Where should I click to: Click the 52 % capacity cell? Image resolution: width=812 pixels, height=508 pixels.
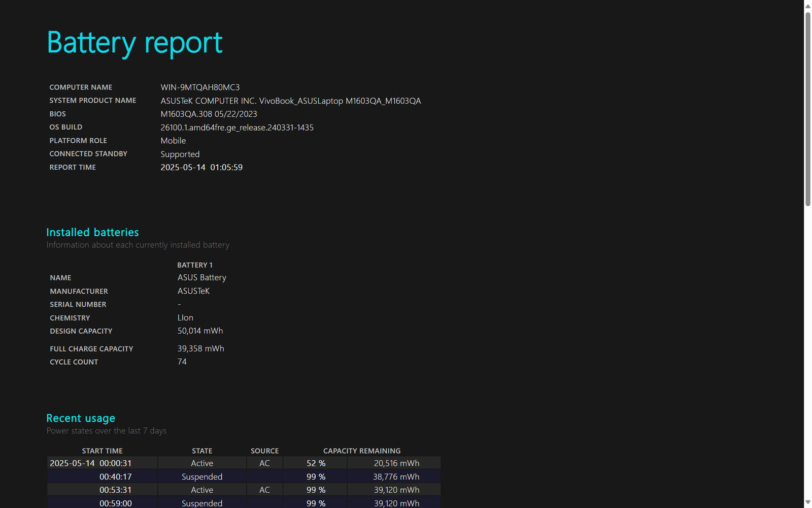coord(316,463)
